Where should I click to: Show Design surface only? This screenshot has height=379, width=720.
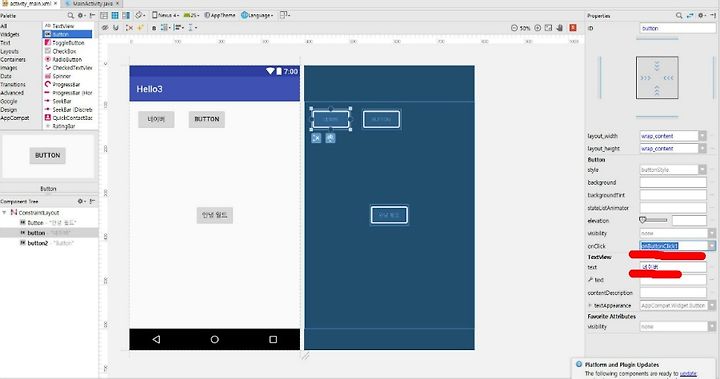click(104, 15)
